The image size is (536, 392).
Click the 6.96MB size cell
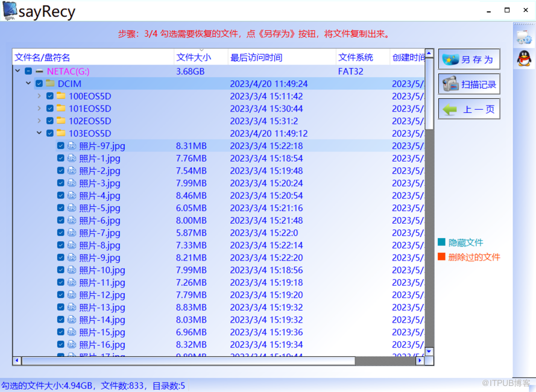[191, 332]
